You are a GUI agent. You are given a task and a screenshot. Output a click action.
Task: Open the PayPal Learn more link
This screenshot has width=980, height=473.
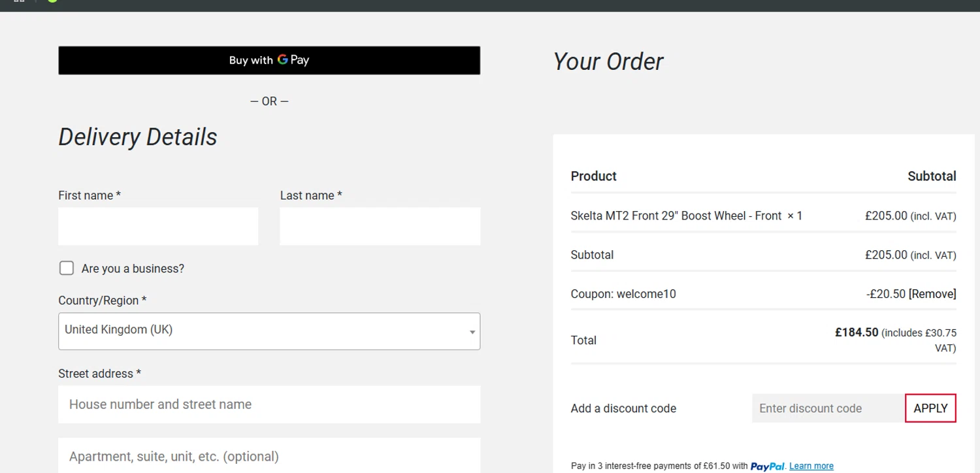811,466
